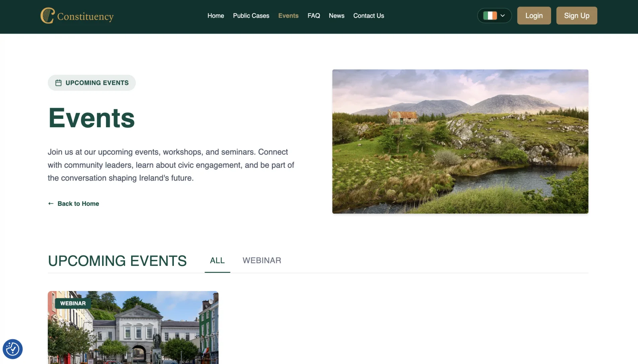Click the Upcoming Events pill badge

click(92, 83)
